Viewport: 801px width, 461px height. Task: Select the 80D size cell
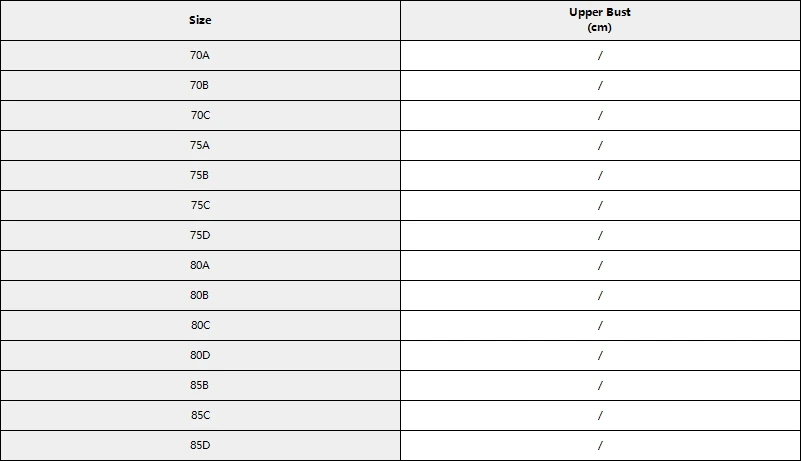200,355
